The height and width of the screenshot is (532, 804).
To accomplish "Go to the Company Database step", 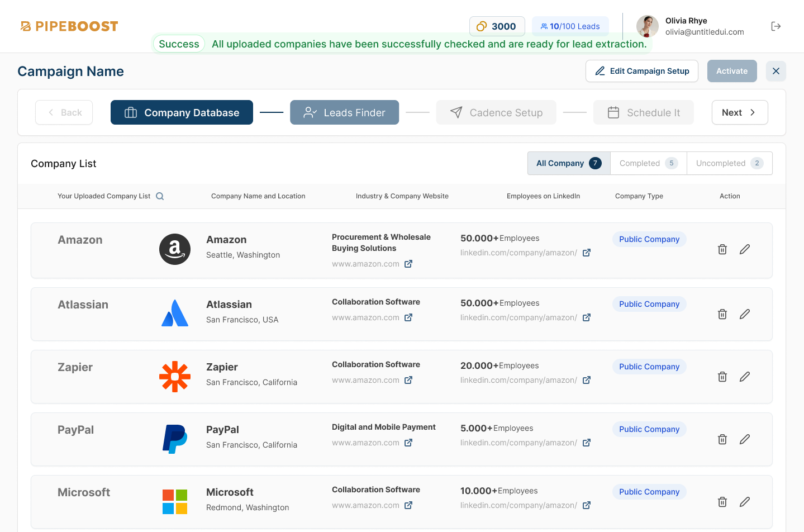I will (x=182, y=112).
